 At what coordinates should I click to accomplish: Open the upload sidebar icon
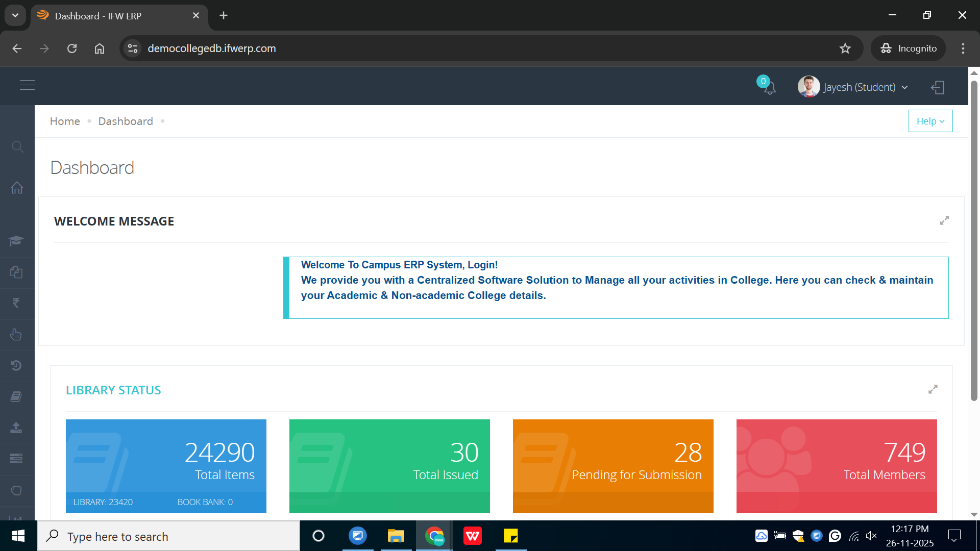[16, 428]
